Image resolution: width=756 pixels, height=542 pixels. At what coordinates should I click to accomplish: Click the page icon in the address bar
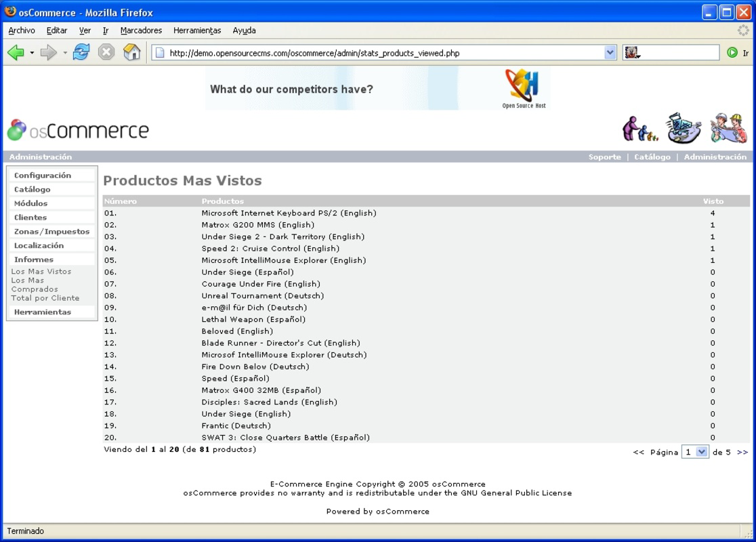(x=160, y=53)
